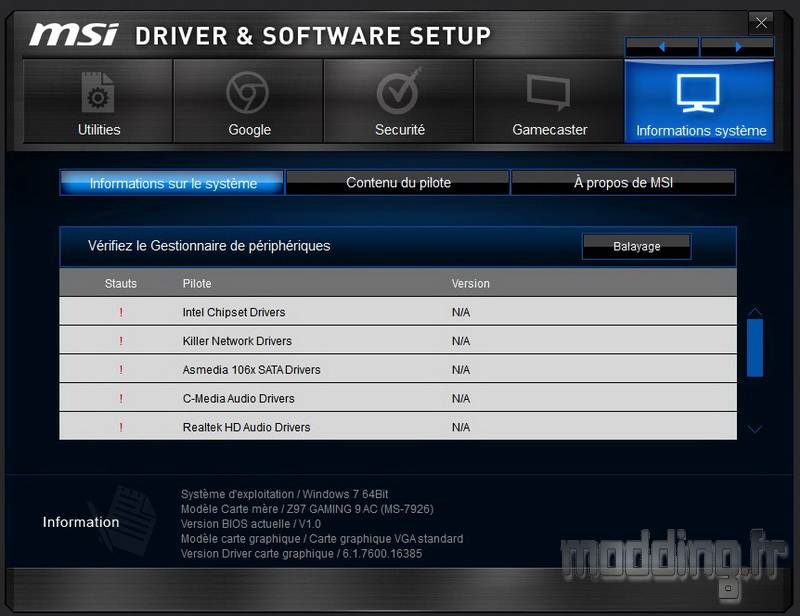Click warning icon for Asmedia SATA Drivers
The image size is (800, 616).
click(121, 369)
